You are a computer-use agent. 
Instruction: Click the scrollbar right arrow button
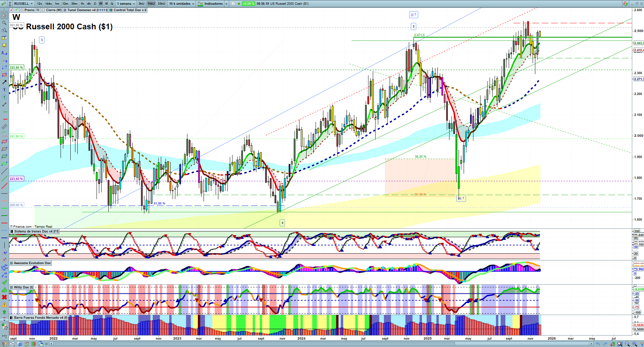coord(592,344)
